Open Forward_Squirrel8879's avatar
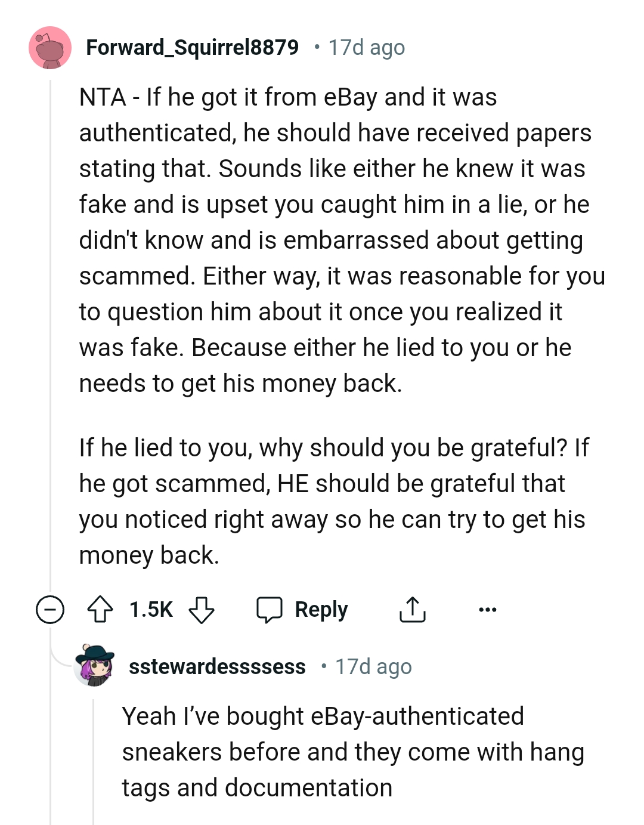Image resolution: width=644 pixels, height=825 pixels. point(51,48)
